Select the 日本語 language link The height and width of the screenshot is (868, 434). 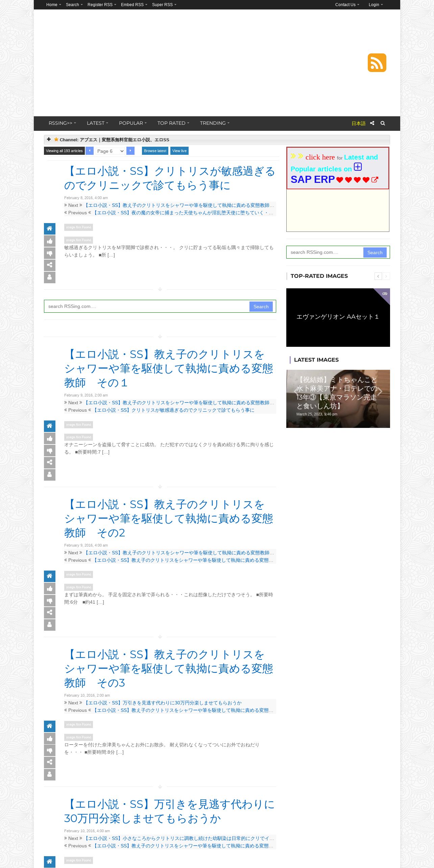[358, 123]
